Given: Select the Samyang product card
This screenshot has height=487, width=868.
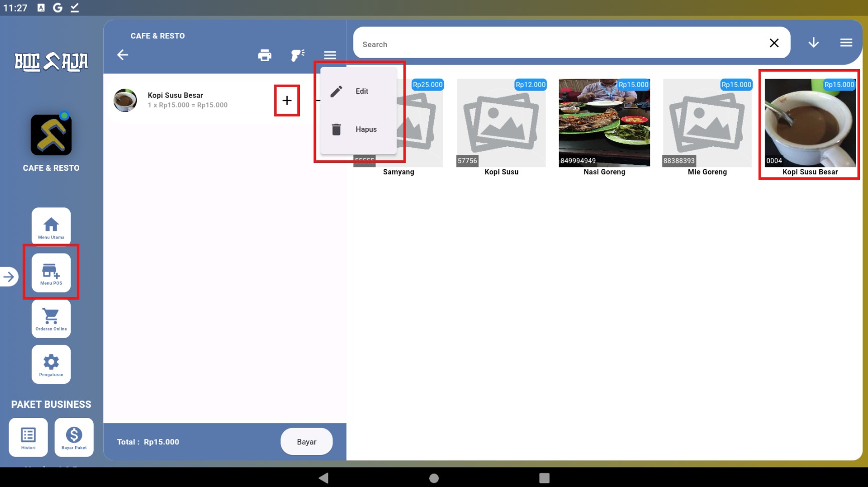Looking at the screenshot, I should (x=399, y=127).
